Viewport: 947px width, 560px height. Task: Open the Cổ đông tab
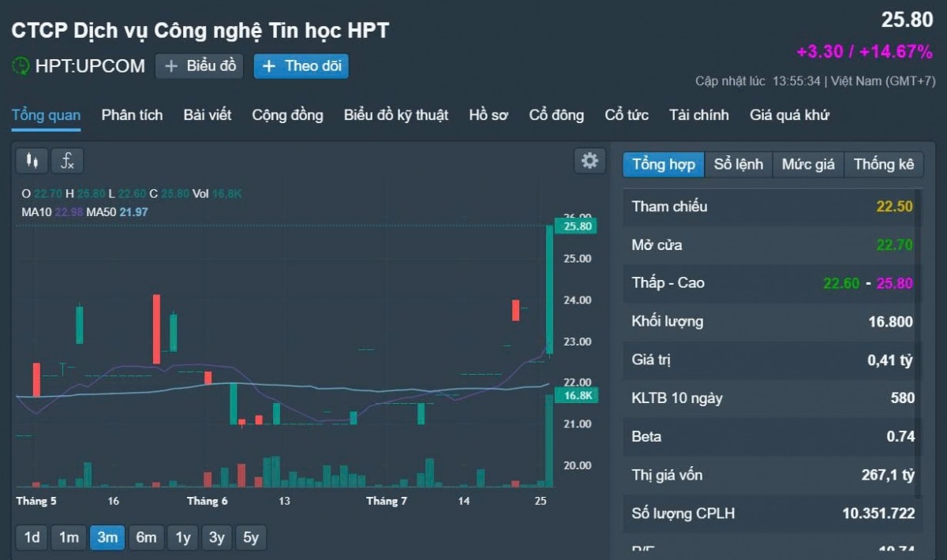(x=556, y=115)
